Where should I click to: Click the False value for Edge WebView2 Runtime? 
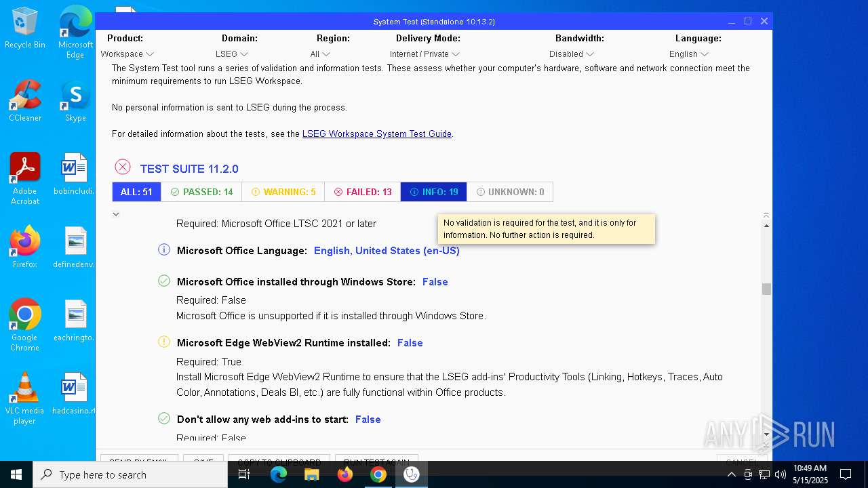click(410, 343)
